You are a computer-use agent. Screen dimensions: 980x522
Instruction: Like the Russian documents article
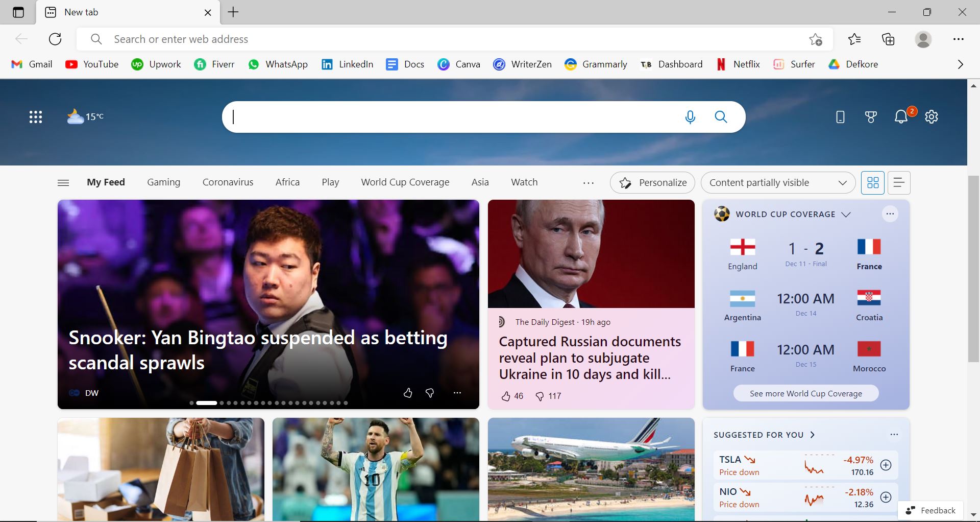point(506,396)
